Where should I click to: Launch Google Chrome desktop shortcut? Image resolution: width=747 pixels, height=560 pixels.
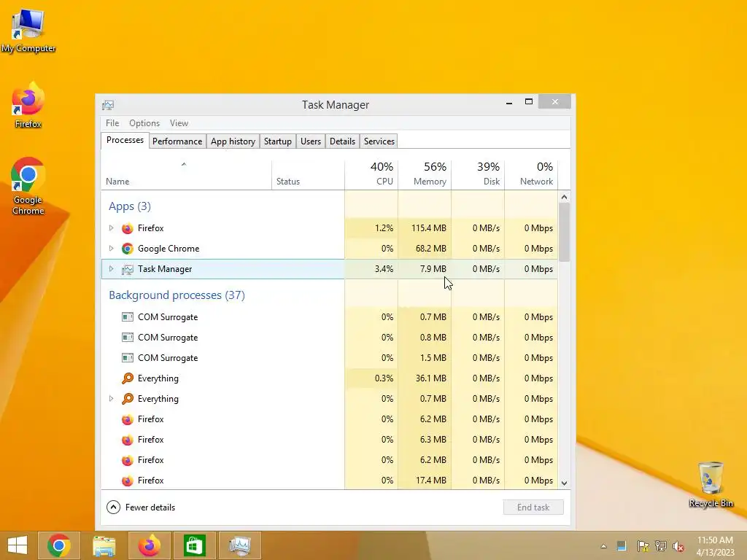28,186
